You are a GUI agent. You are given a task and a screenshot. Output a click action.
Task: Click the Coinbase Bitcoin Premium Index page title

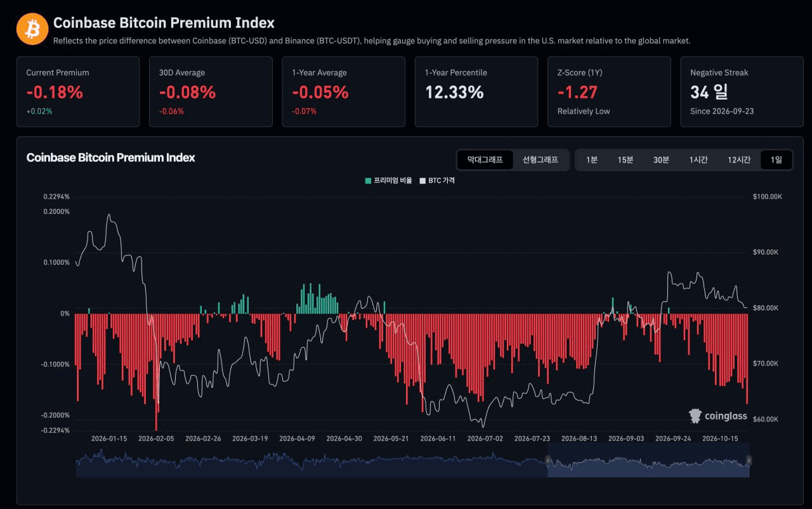(164, 23)
